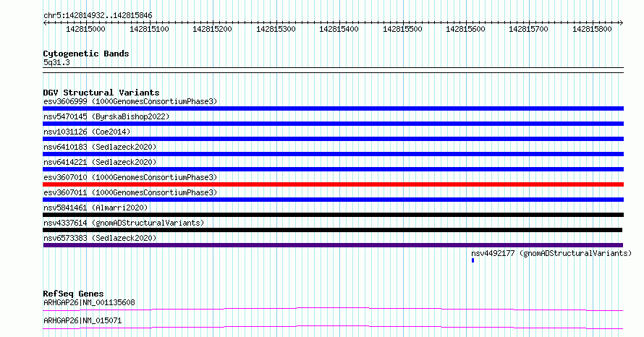Click the 5q31.3 cytogenetic band label
The image size is (644, 337).
click(56, 62)
